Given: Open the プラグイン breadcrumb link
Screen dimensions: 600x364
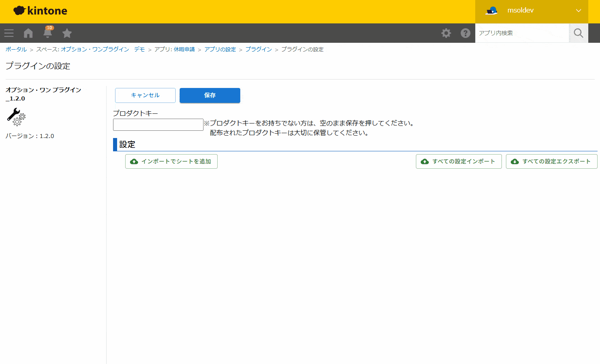Looking at the screenshot, I should (x=259, y=49).
